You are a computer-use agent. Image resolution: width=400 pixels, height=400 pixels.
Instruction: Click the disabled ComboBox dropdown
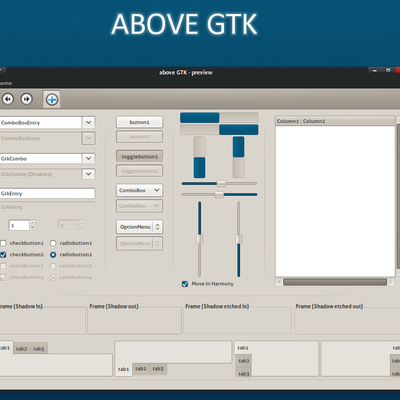pos(139,206)
